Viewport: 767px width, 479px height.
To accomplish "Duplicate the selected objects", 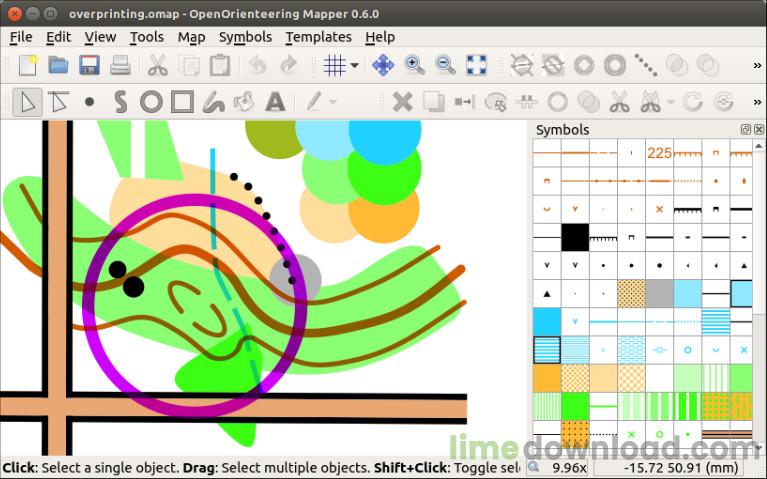I will (x=433, y=102).
